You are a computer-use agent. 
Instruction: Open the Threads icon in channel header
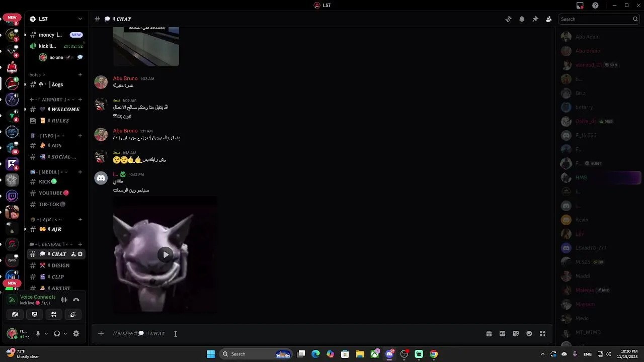click(x=509, y=19)
